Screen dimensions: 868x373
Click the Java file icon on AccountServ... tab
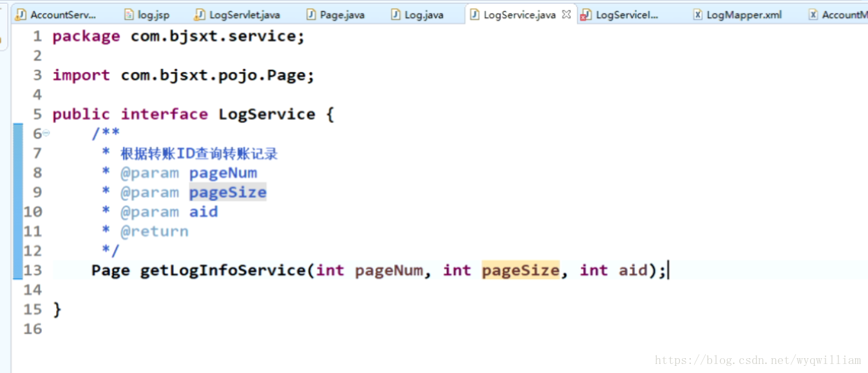click(21, 14)
